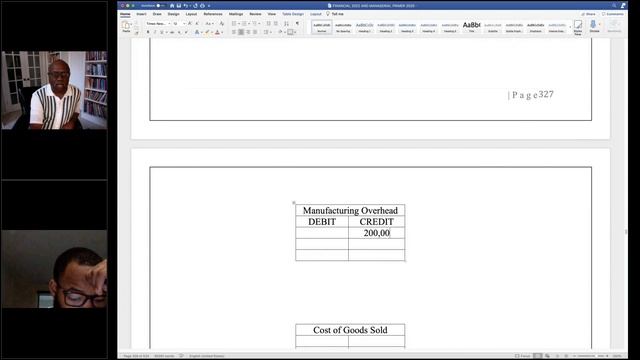
Task: Click the table move handle above Manufacturing Overhead
Action: pos(293,202)
